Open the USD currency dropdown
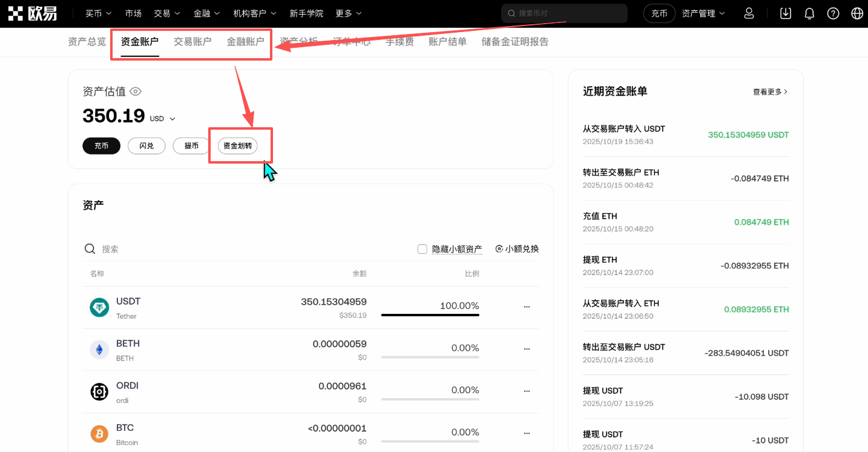 click(x=162, y=119)
